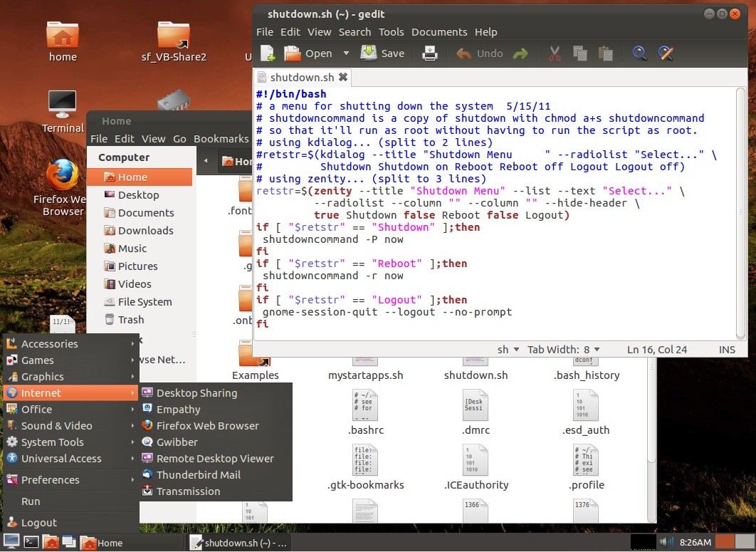Switch to the orange workspace in pager
This screenshot has width=756, height=552.
point(725,542)
